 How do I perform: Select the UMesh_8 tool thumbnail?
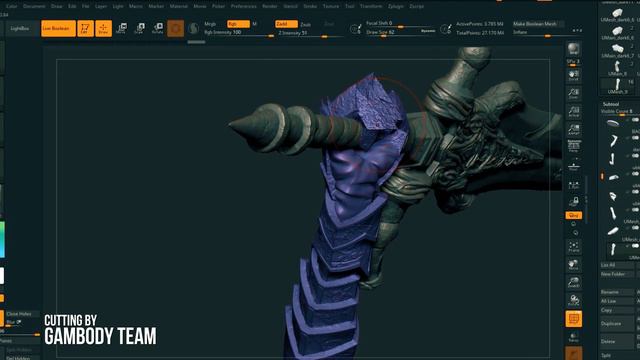[617, 68]
